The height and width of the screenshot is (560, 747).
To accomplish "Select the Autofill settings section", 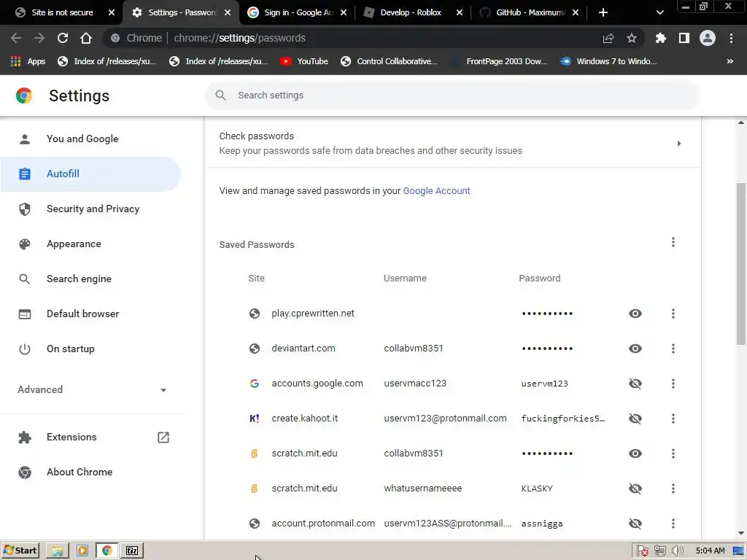I will tap(90, 174).
